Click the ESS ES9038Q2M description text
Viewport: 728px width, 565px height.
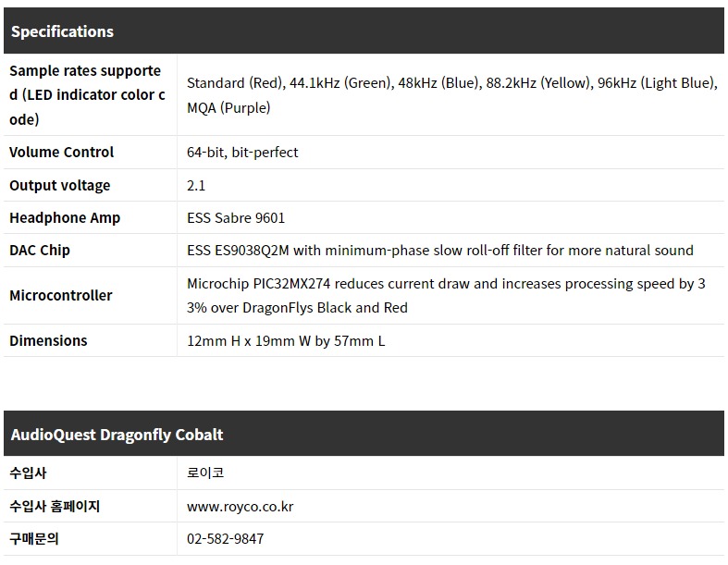coord(439,250)
